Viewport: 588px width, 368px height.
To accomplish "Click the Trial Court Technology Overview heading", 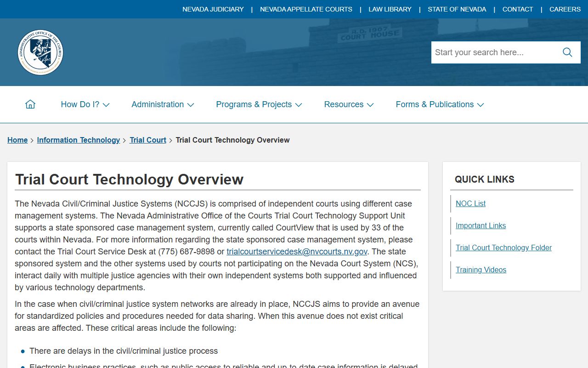I will tap(129, 179).
